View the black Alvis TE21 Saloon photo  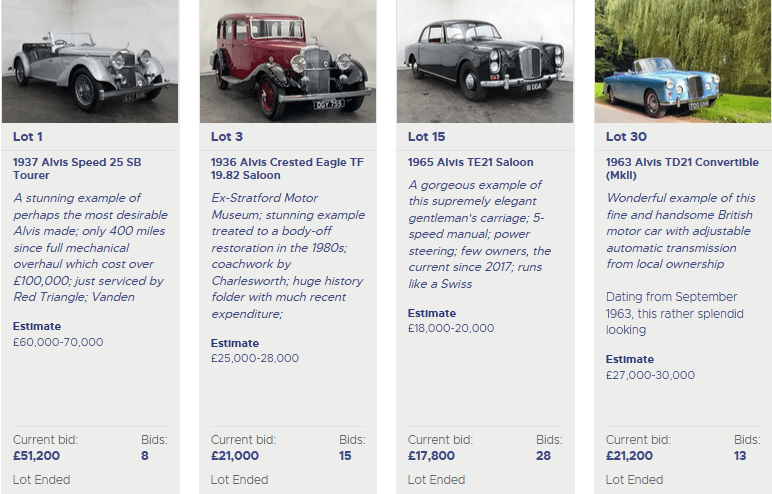485,61
